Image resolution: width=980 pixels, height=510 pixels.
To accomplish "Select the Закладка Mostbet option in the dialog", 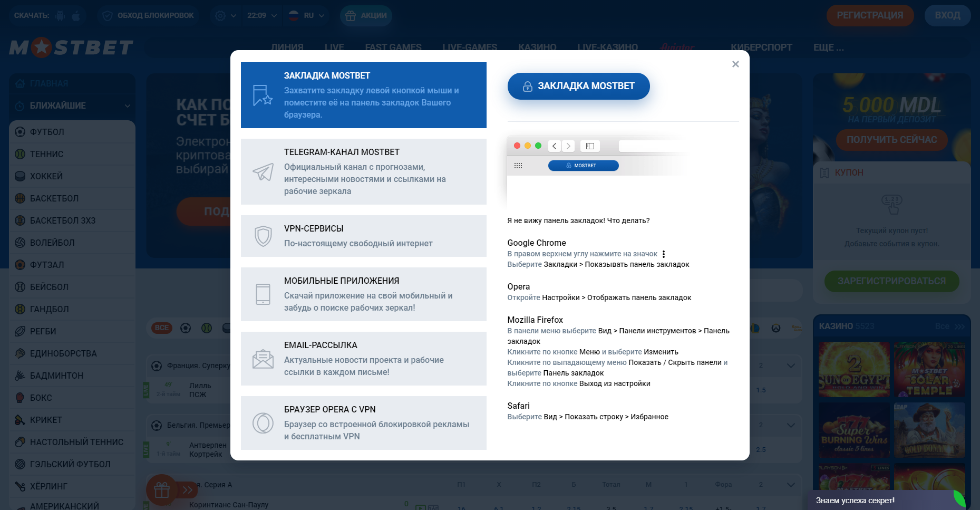I will (x=363, y=95).
